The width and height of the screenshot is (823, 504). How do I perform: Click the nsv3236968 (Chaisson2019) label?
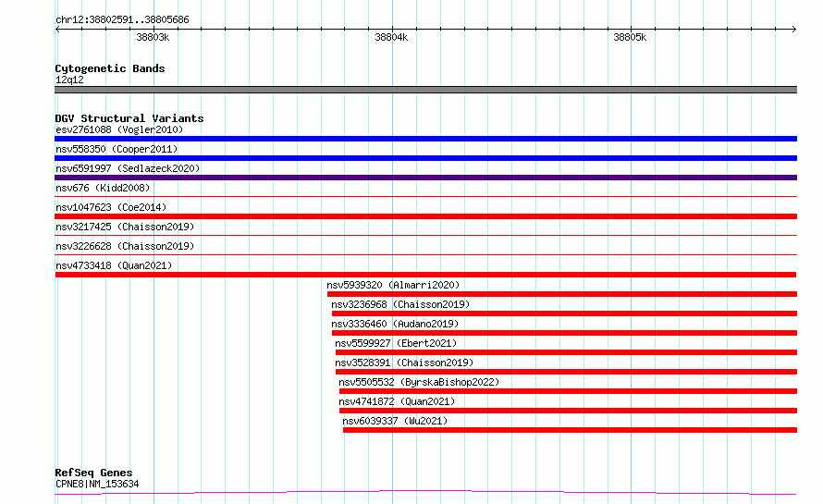(x=400, y=304)
